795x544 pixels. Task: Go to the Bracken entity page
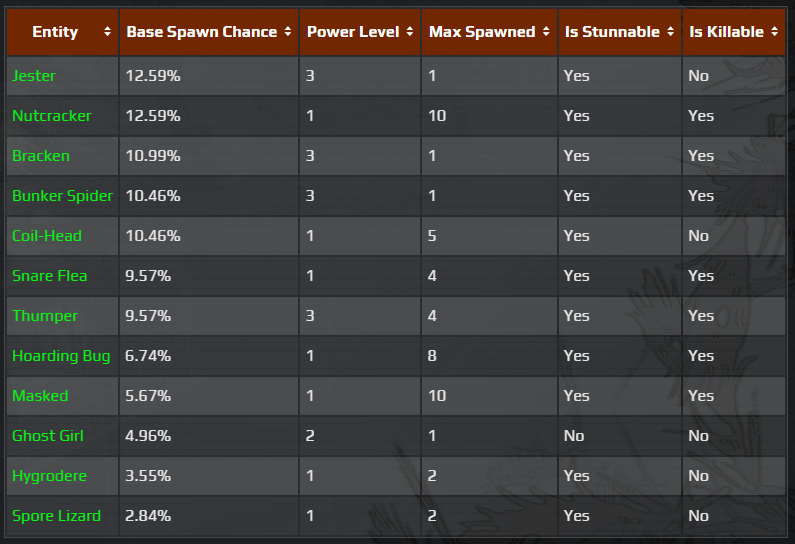41,156
